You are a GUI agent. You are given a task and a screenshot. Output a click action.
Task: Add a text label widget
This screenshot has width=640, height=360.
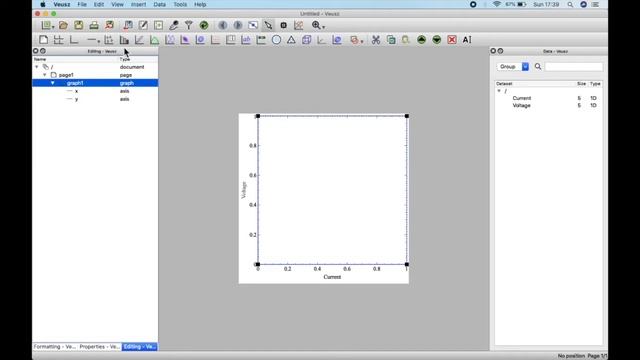tap(246, 40)
